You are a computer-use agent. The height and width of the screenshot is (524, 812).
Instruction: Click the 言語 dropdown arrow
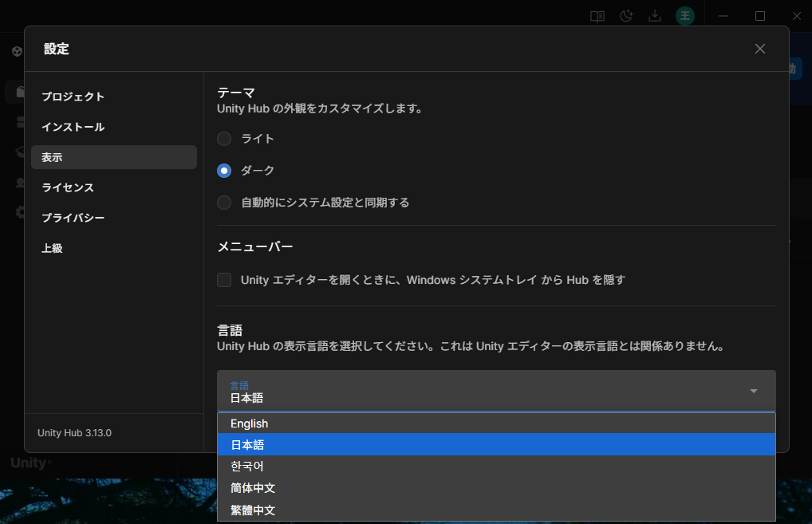pyautogui.click(x=754, y=391)
